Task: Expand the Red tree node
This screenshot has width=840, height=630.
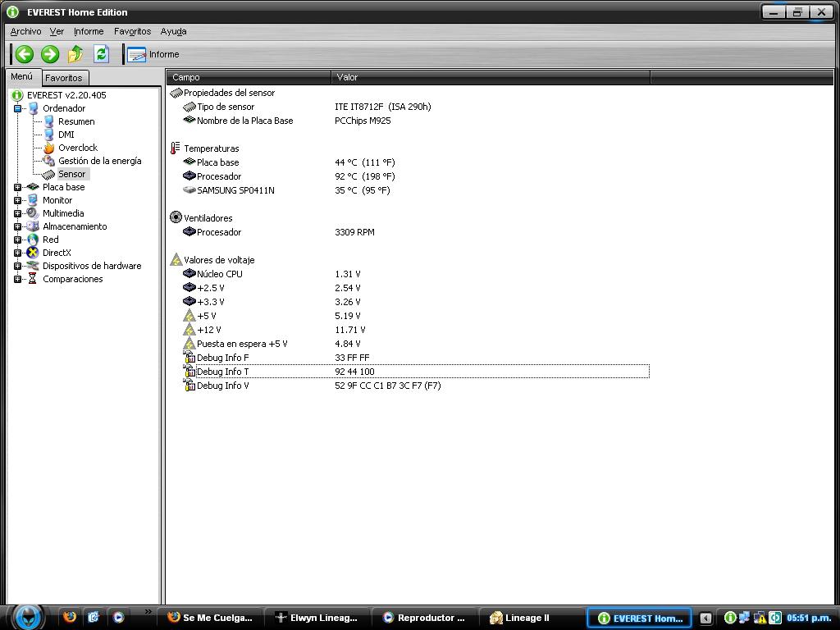Action: point(17,240)
